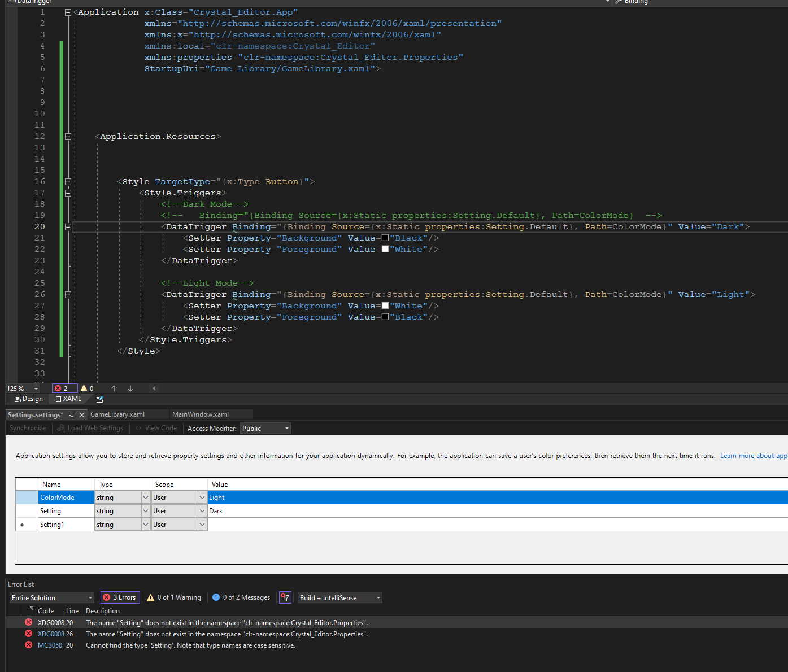This screenshot has height=672, width=788.
Task: Switch to the Design view tab
Action: (28, 399)
